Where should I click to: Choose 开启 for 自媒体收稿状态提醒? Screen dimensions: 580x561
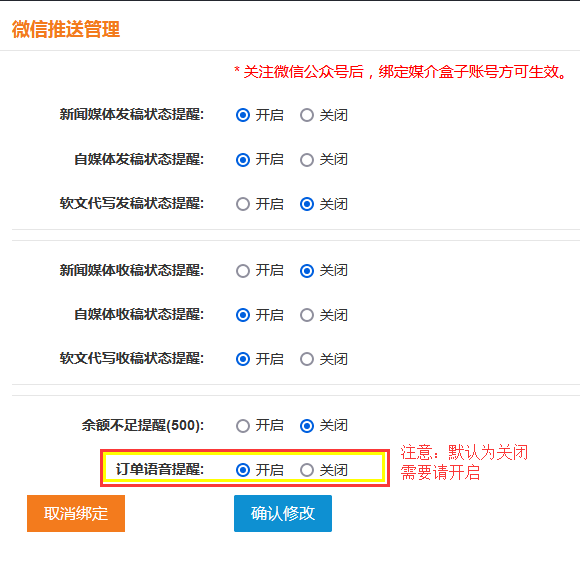click(x=243, y=315)
